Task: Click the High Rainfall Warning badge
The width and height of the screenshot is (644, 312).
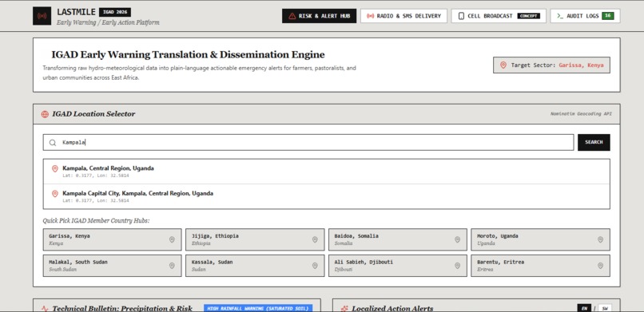Action: (258, 308)
